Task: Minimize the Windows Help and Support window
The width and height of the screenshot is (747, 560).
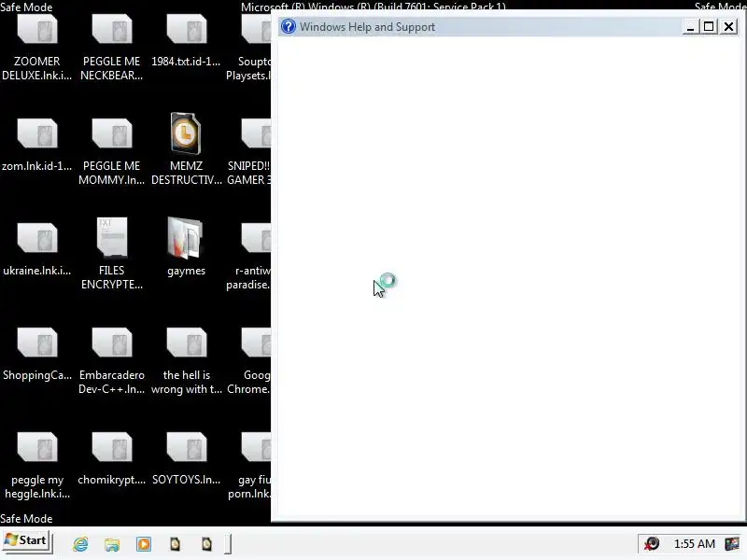Action: click(x=689, y=27)
